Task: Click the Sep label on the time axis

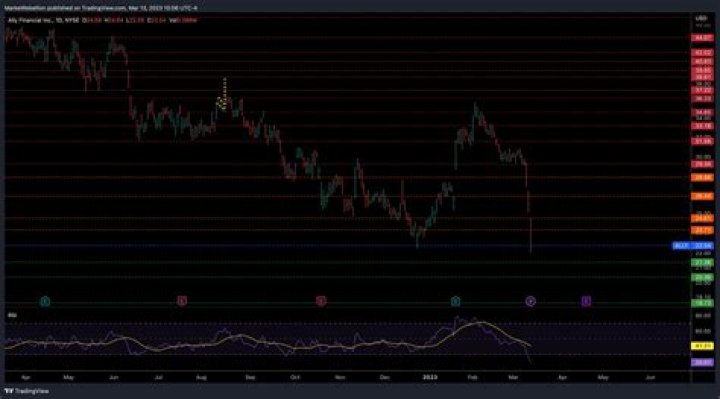Action: point(250,377)
